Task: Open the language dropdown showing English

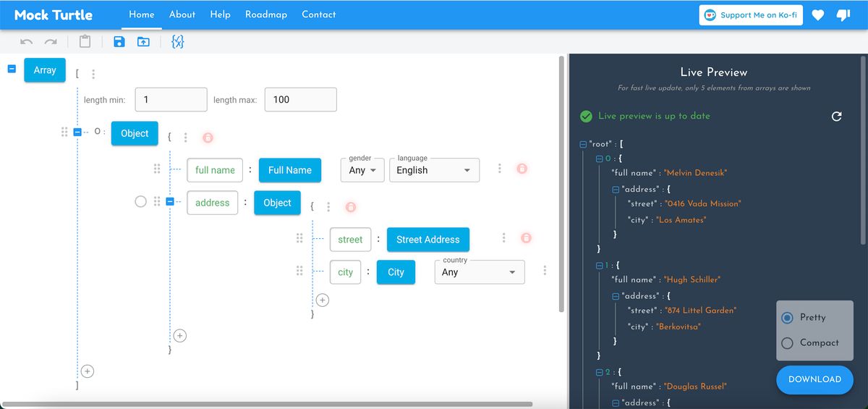Action: [x=433, y=170]
